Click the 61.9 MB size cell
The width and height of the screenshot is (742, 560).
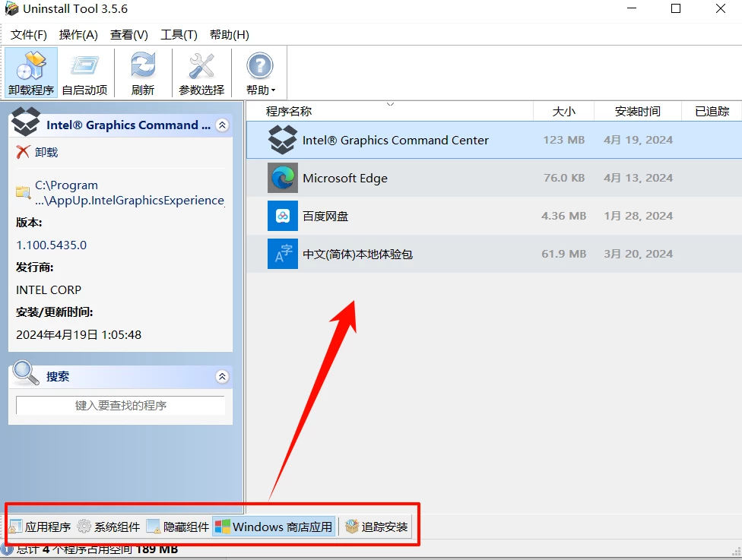click(x=563, y=254)
